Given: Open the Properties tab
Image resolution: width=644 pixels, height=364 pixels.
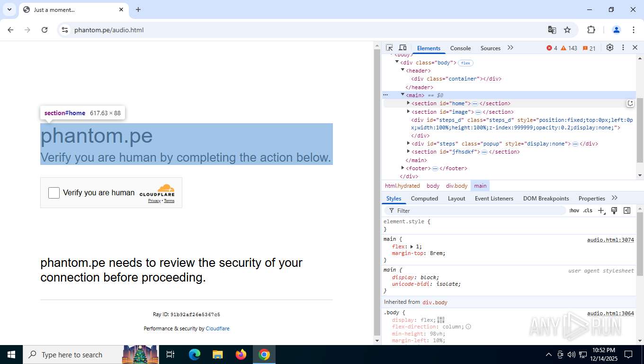Looking at the screenshot, I should tap(591, 198).
